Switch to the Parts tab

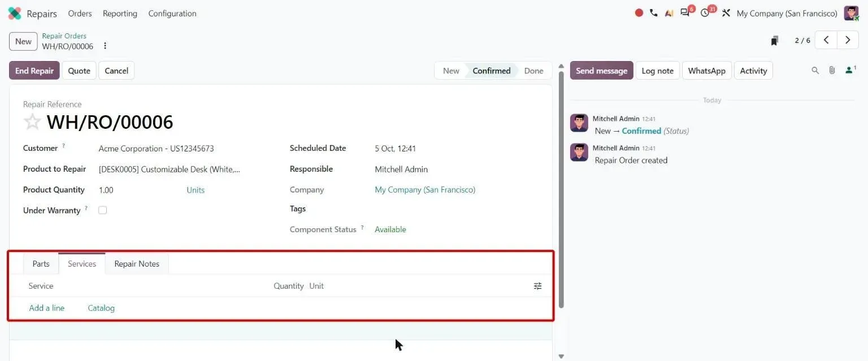(41, 264)
